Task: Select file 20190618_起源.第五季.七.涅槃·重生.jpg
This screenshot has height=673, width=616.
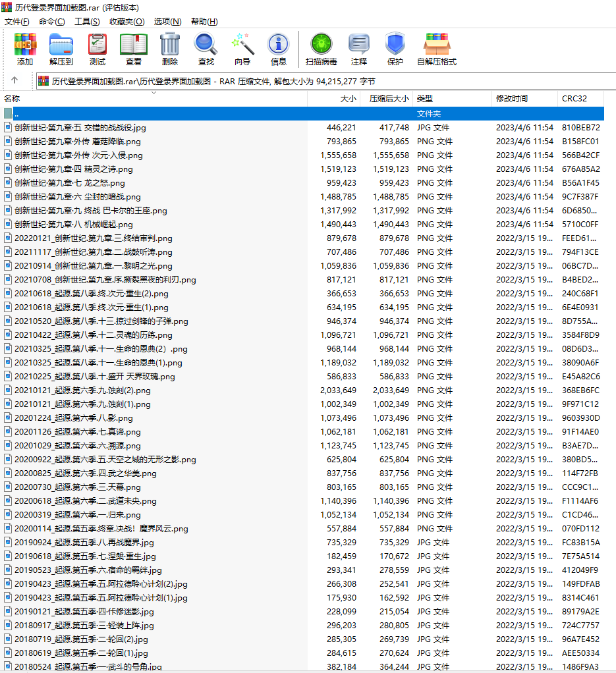Action: tap(85, 556)
